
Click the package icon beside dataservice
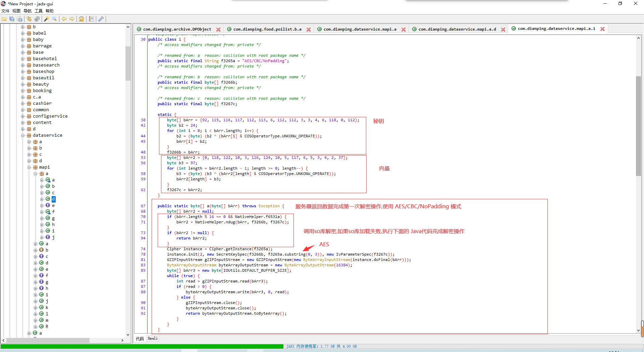[x=29, y=135]
